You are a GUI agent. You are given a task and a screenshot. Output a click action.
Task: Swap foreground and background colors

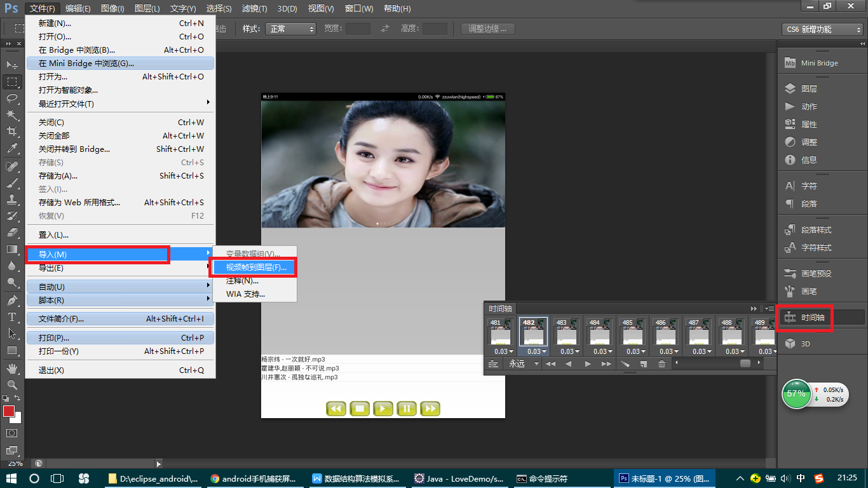(18, 398)
